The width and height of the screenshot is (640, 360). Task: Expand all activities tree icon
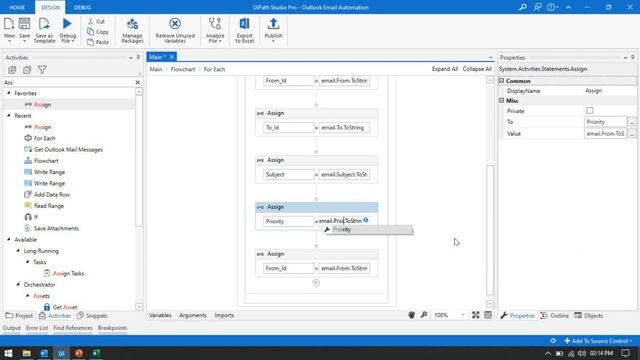point(12,70)
